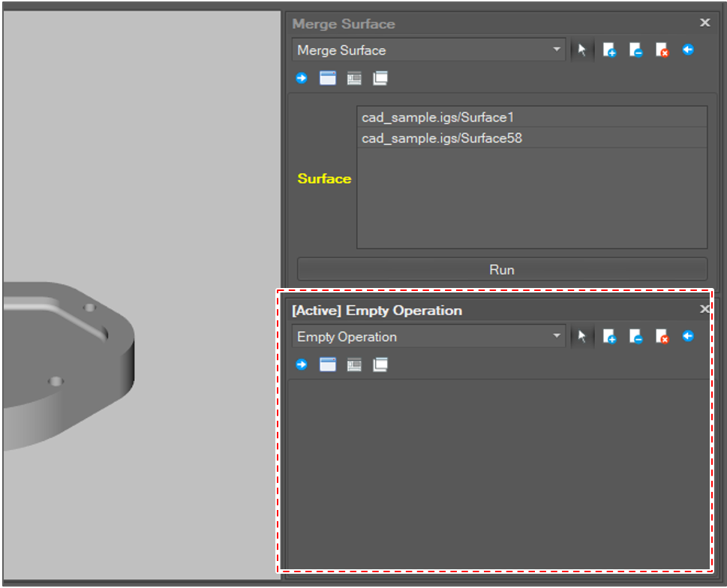Image resolution: width=727 pixels, height=588 pixels.
Task: Click the yellow Surface label
Action: 324,178
